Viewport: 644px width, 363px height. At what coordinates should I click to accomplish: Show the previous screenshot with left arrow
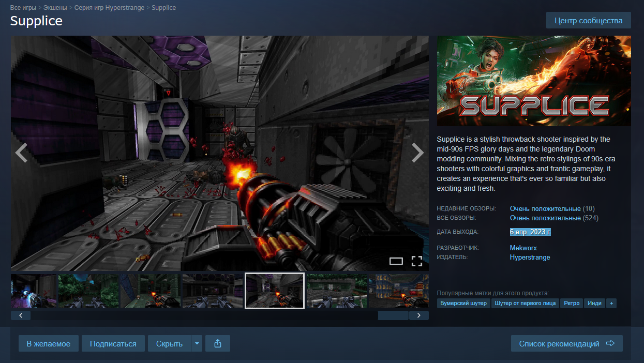click(21, 153)
